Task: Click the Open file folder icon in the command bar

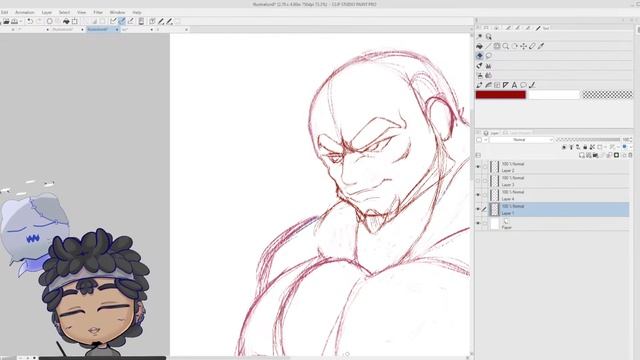Action: (6, 21)
